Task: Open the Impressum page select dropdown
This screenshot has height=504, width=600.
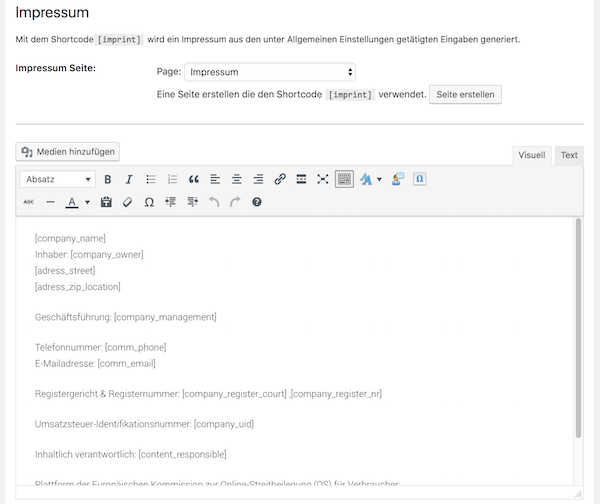Action: 270,72
